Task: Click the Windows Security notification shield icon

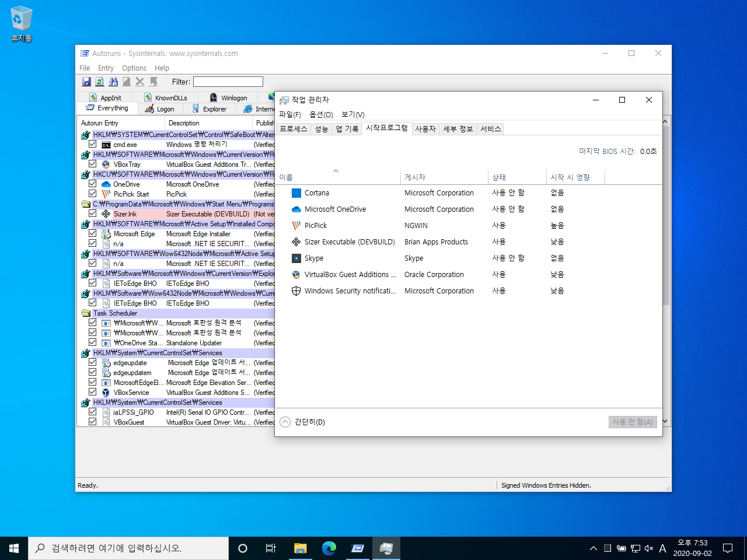Action: pos(296,291)
